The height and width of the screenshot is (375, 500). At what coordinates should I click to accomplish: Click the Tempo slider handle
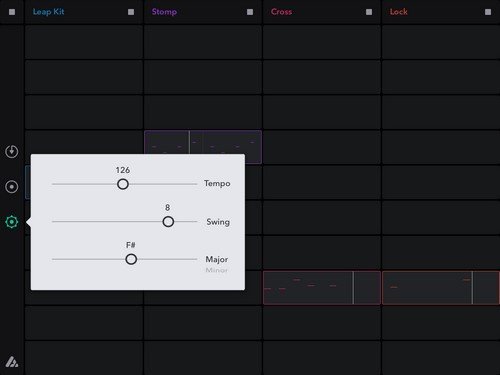click(123, 184)
